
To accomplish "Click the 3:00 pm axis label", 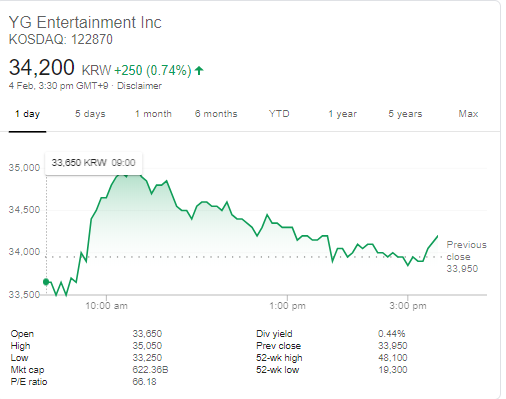I will click(408, 306).
